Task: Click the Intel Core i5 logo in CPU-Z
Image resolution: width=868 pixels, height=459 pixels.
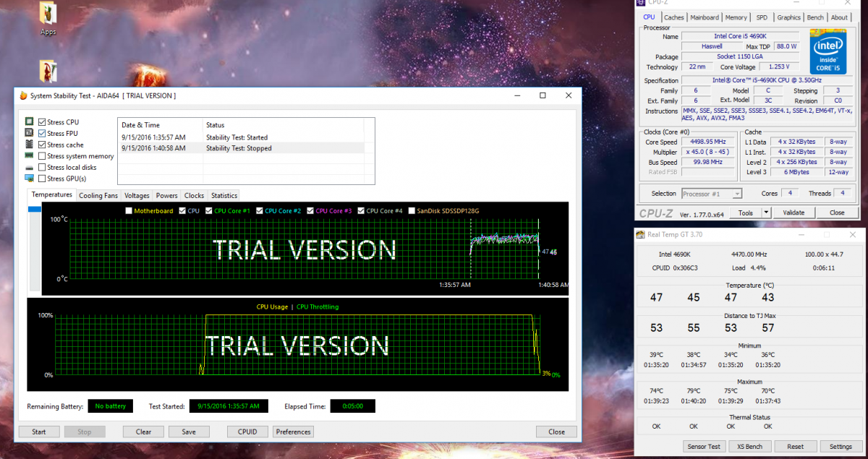Action: [828, 51]
